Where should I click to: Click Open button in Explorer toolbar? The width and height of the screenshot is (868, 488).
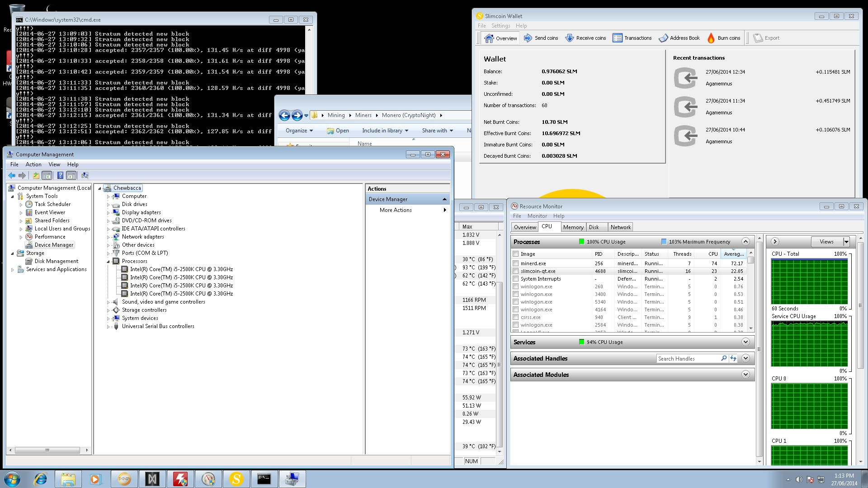(338, 131)
